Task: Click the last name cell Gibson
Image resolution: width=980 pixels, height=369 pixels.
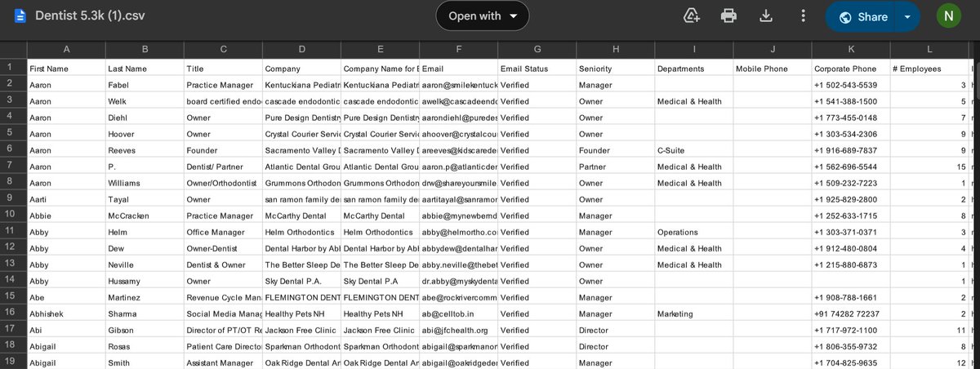Action: coord(145,330)
